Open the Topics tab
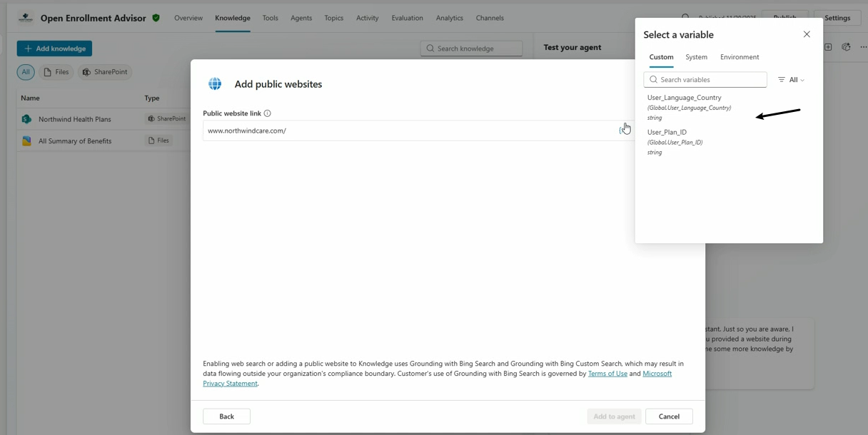This screenshot has height=435, width=868. pos(334,18)
